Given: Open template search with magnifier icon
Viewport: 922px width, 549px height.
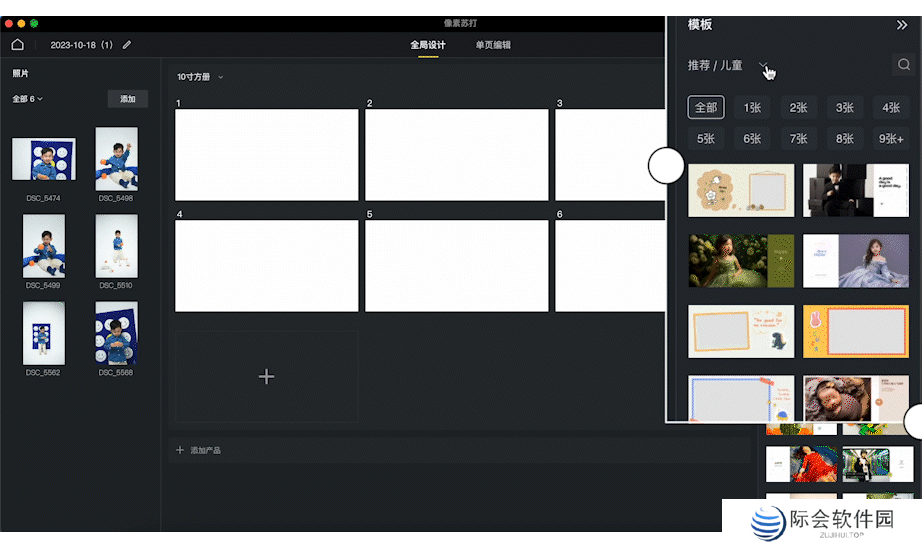Looking at the screenshot, I should click(x=903, y=65).
